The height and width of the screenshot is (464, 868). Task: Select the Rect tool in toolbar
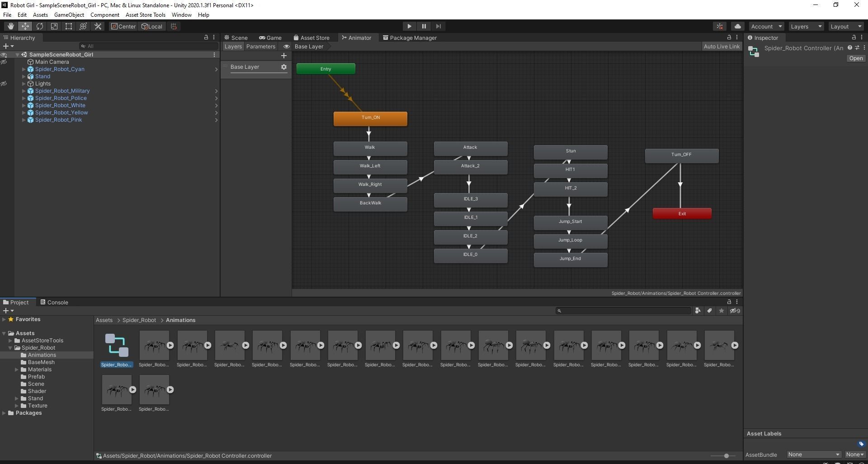tap(69, 26)
